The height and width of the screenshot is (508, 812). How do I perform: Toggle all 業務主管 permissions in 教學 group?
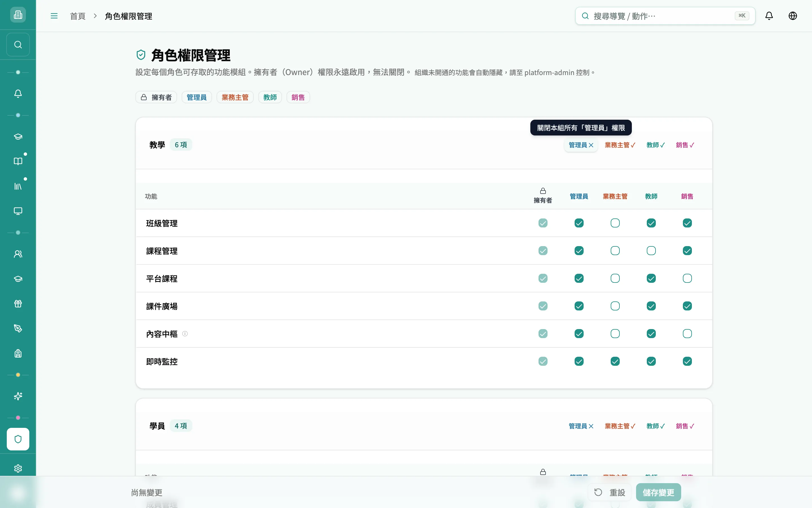click(620, 145)
